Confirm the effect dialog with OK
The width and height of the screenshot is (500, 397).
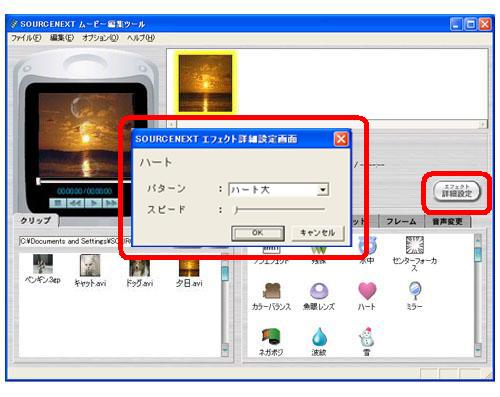(258, 233)
